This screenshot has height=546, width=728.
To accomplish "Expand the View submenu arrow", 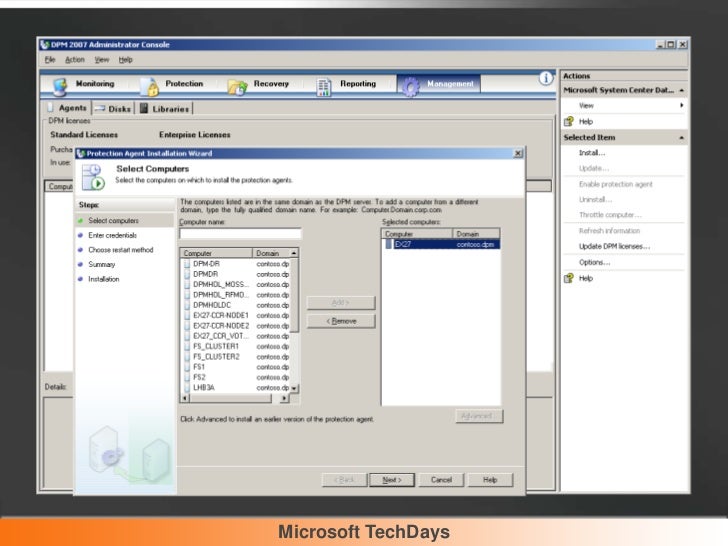I will pyautogui.click(x=682, y=105).
